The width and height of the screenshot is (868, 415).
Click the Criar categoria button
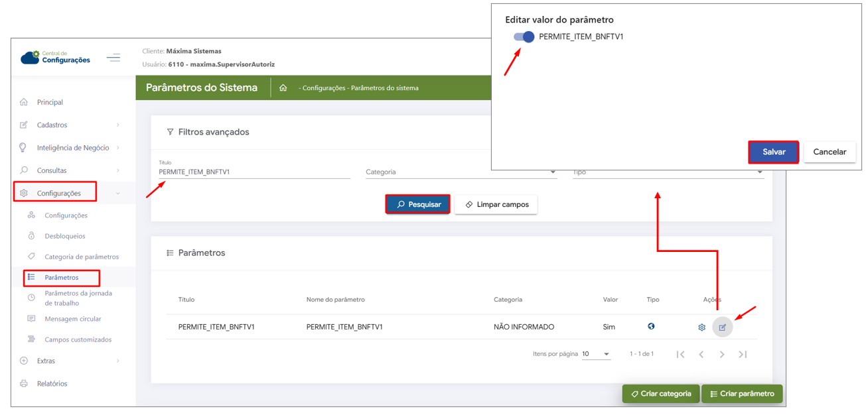click(x=661, y=394)
